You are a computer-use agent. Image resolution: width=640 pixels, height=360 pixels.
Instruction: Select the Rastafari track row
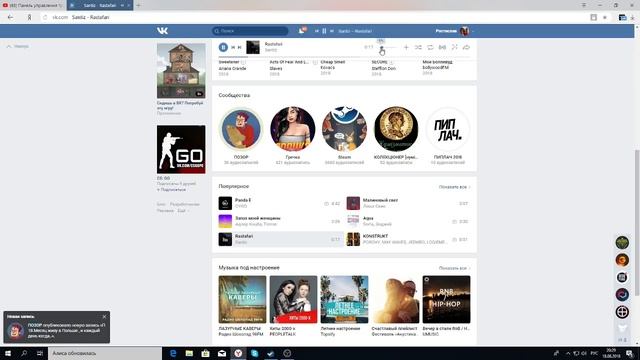(x=280, y=239)
